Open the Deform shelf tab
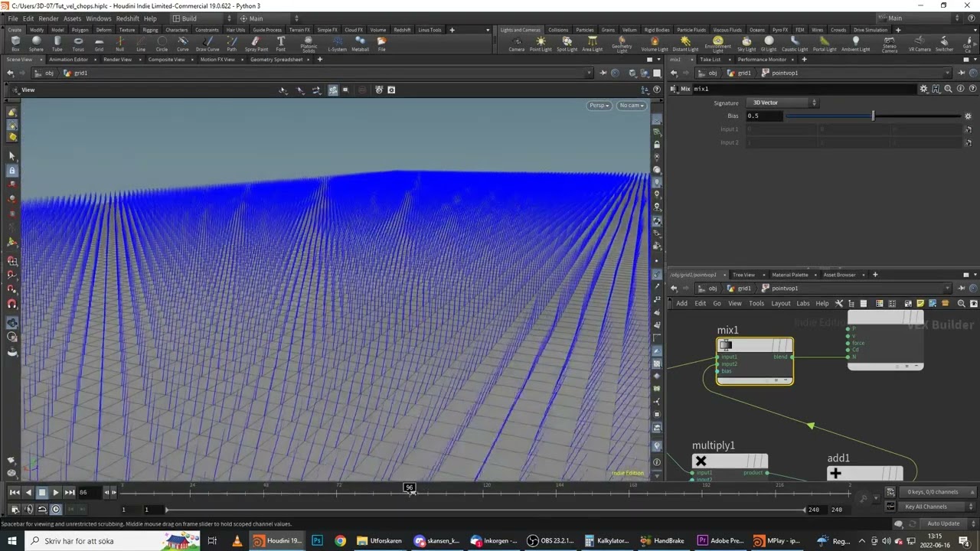Image resolution: width=980 pixels, height=551 pixels. (103, 30)
